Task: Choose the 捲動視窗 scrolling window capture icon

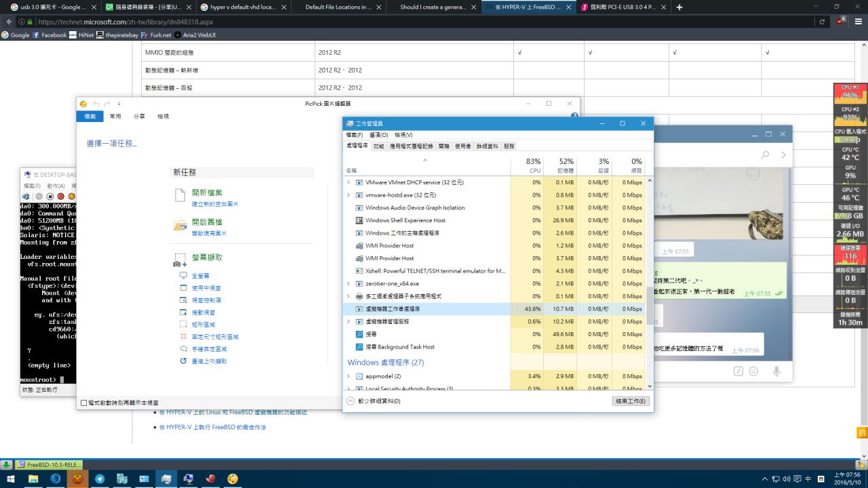Action: click(183, 312)
